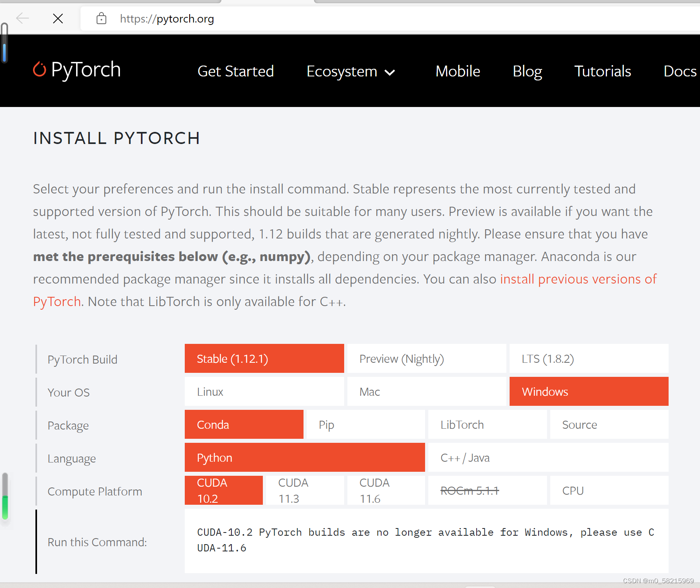Click the browser back arrow
The height and width of the screenshot is (588, 700).
click(23, 18)
